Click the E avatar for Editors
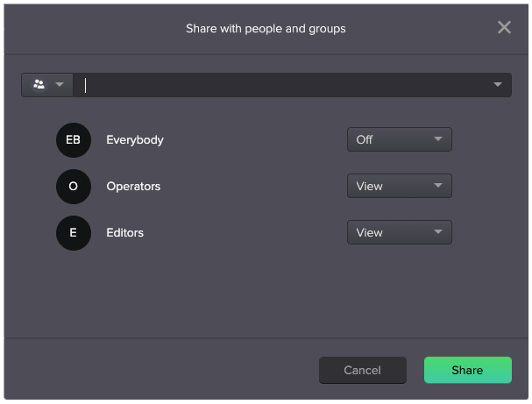The width and height of the screenshot is (532, 404). 74,233
